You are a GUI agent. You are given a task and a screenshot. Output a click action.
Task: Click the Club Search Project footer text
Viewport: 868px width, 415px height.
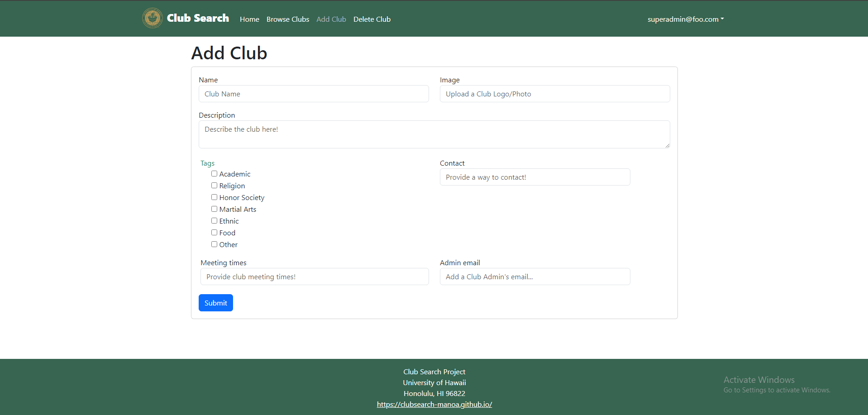tap(434, 372)
